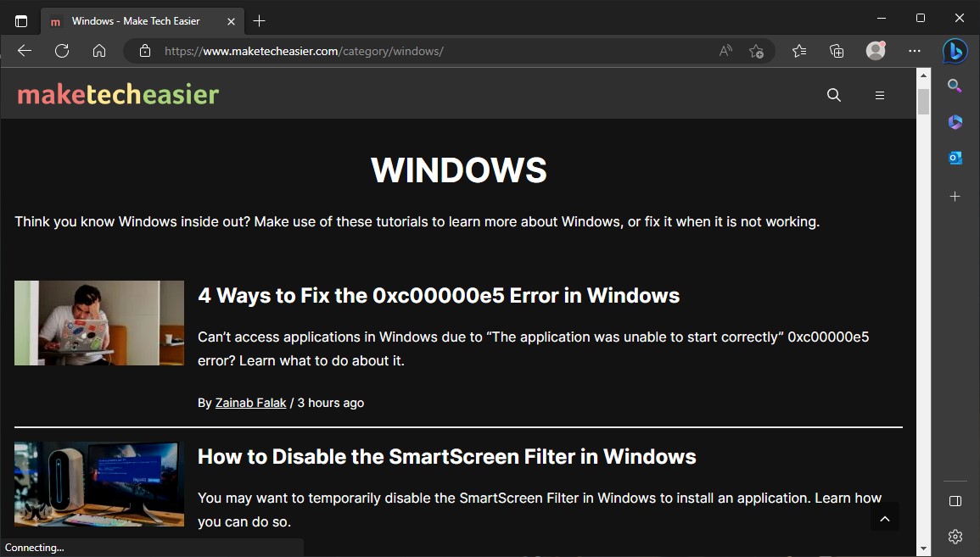Open Bing Discover in the sidebar

pyautogui.click(x=954, y=51)
